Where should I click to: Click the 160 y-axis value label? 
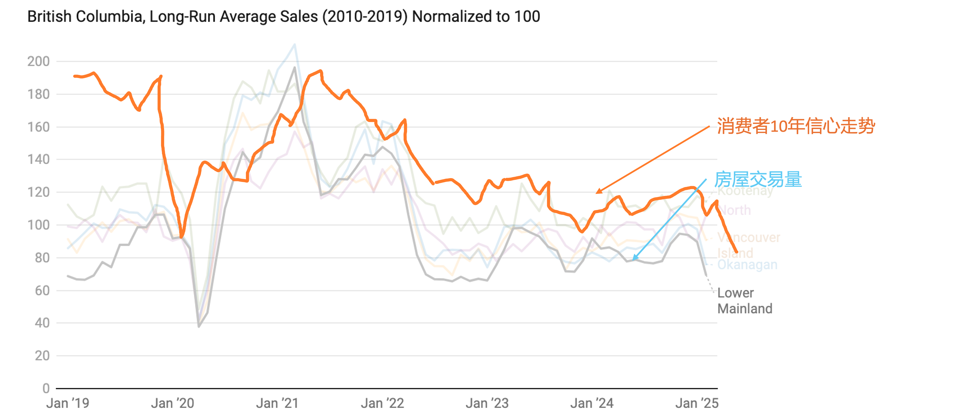pyautogui.click(x=39, y=127)
